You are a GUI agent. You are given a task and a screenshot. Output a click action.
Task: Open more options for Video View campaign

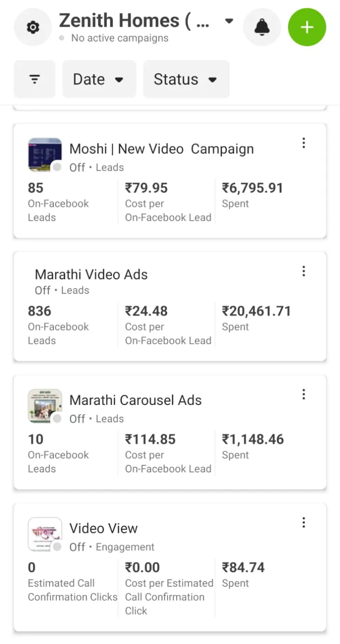tap(303, 523)
